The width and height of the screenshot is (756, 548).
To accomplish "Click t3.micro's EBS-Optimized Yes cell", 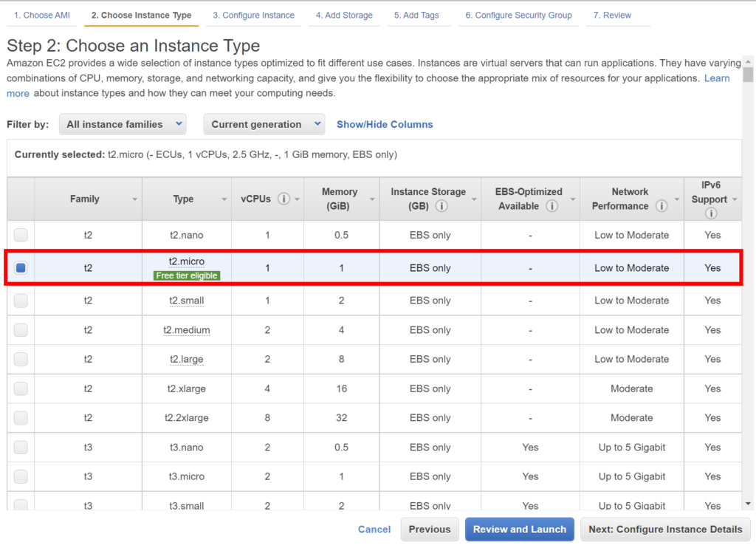I will (530, 476).
